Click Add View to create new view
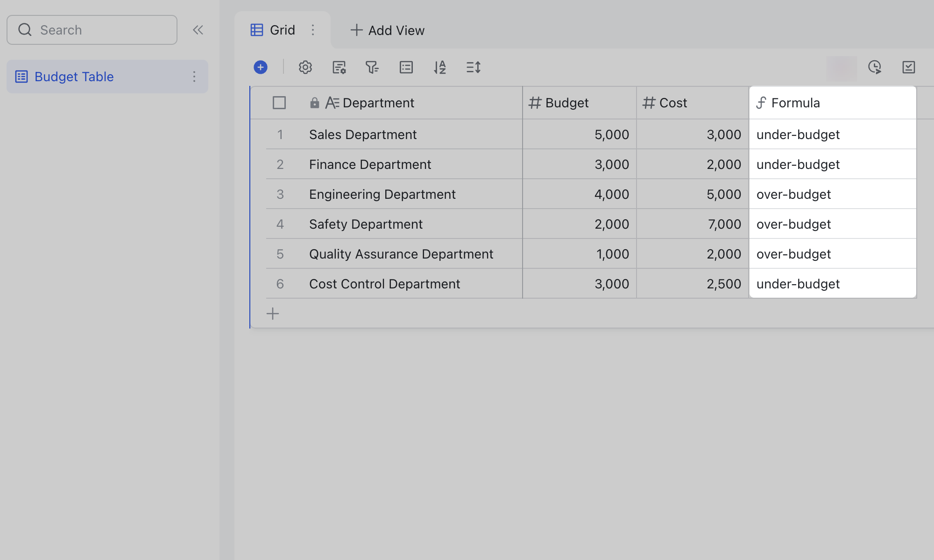Image resolution: width=934 pixels, height=560 pixels. (387, 30)
